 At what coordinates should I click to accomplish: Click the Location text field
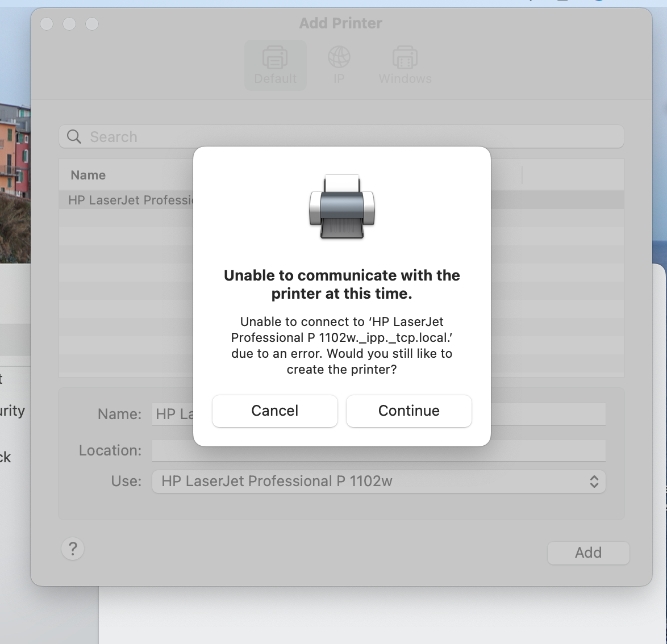378,450
